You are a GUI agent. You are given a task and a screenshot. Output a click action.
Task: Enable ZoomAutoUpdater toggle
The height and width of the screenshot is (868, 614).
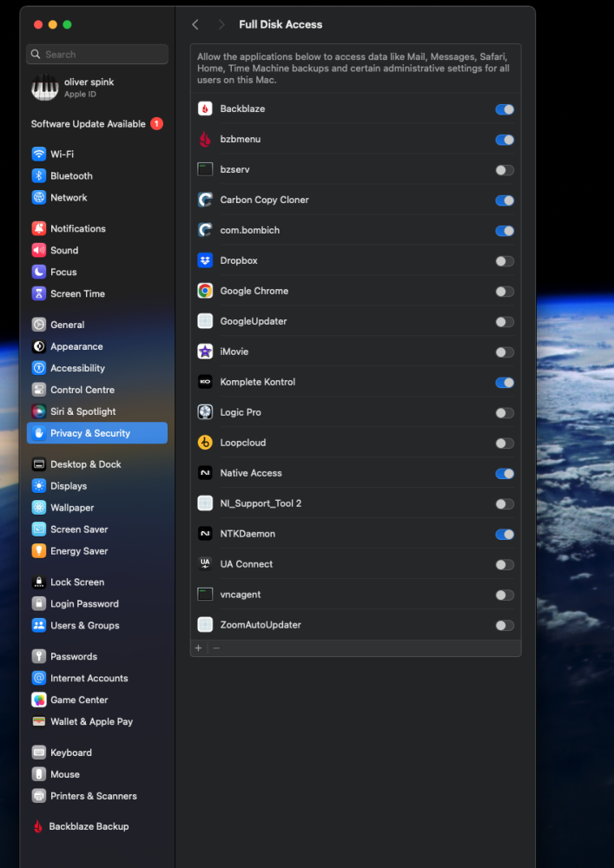505,626
